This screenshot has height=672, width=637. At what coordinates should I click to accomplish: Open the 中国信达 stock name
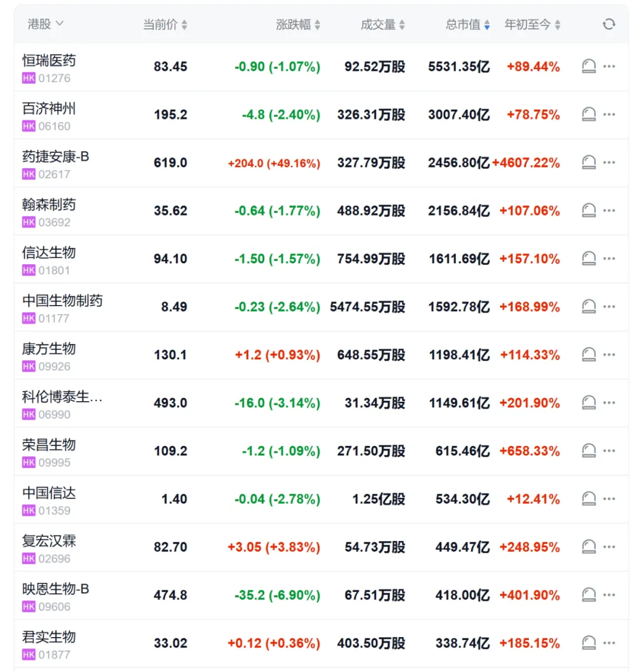(50, 493)
